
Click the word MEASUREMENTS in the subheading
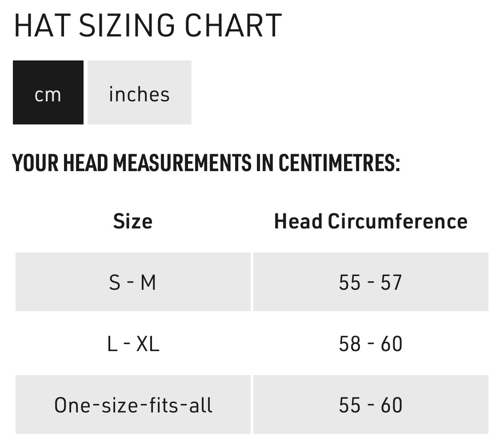(x=181, y=163)
